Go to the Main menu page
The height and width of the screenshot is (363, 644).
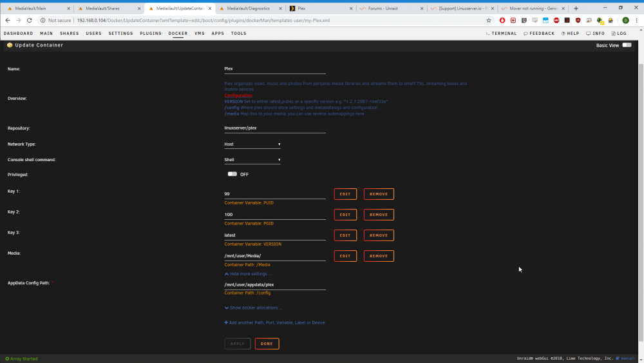pos(46,34)
